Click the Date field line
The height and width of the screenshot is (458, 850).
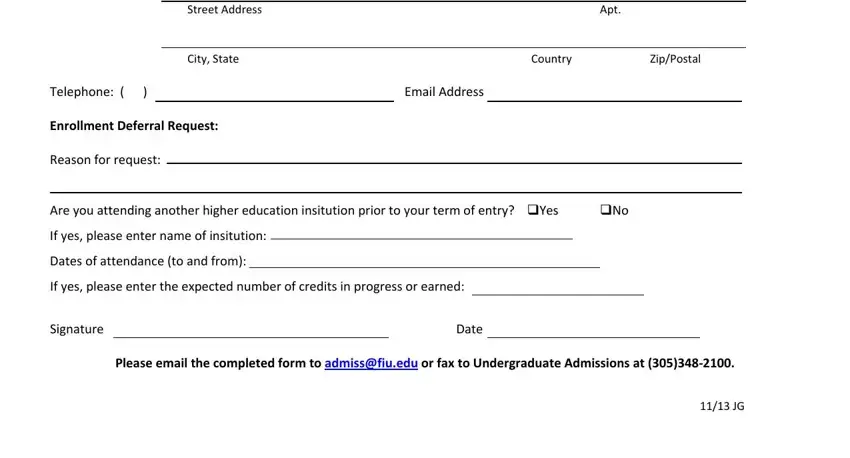tap(594, 330)
